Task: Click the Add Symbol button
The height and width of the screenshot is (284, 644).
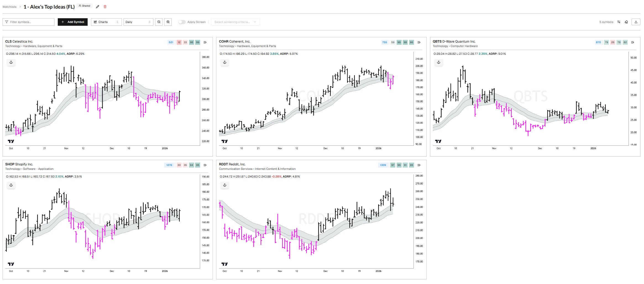Action: (73, 22)
